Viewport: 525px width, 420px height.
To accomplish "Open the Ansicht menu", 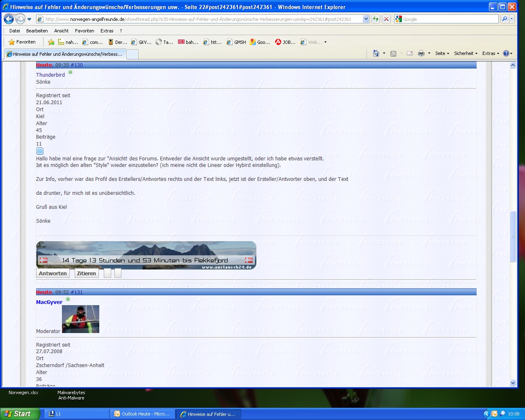I will point(62,31).
